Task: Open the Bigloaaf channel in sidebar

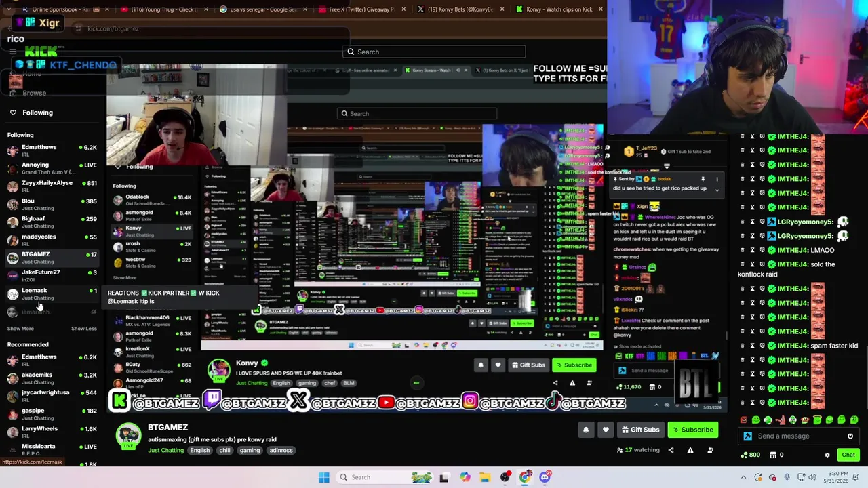Action: pos(52,222)
